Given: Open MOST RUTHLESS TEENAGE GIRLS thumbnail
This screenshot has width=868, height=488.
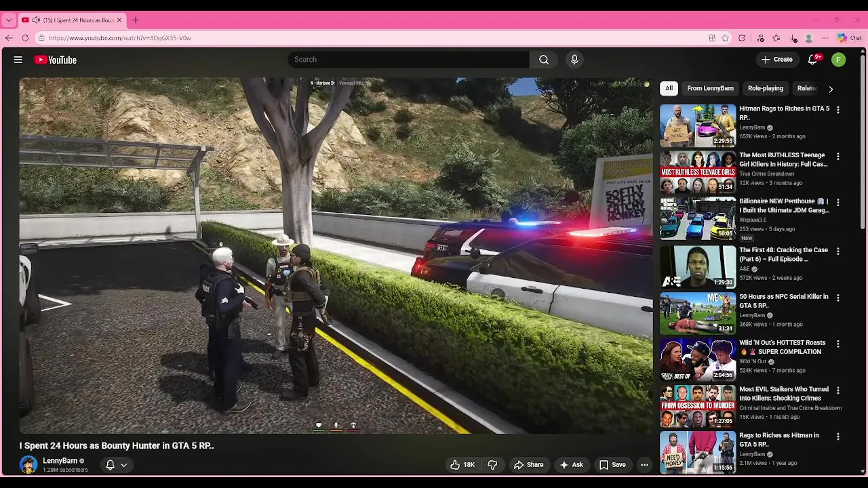Looking at the screenshot, I should 698,172.
